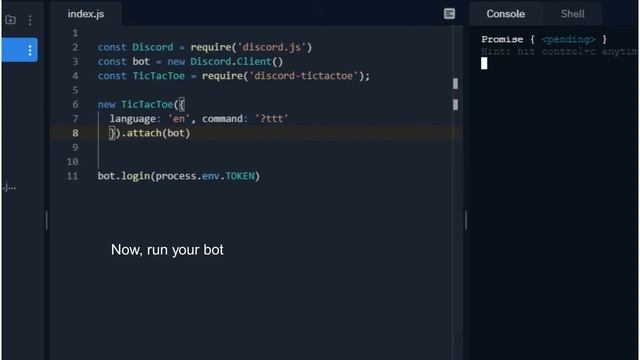
Task: Click the new folder icon in the sidebar
Action: pyautogui.click(x=11, y=20)
